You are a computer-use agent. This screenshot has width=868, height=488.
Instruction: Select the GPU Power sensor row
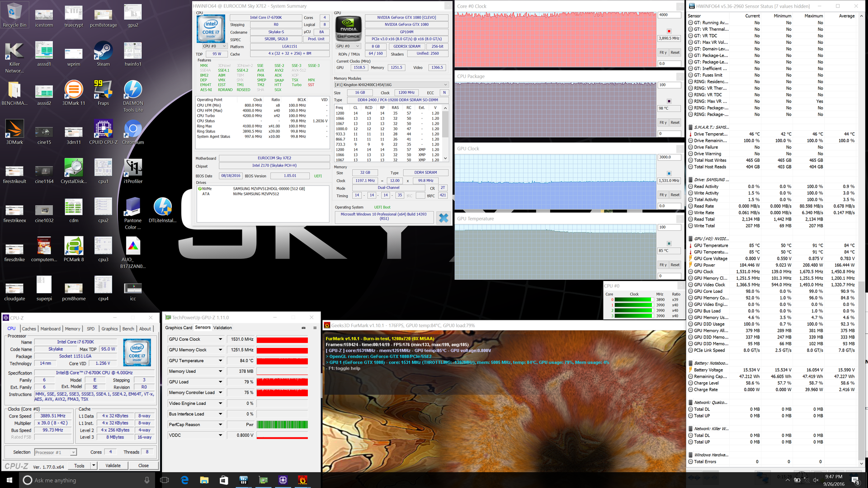772,265
